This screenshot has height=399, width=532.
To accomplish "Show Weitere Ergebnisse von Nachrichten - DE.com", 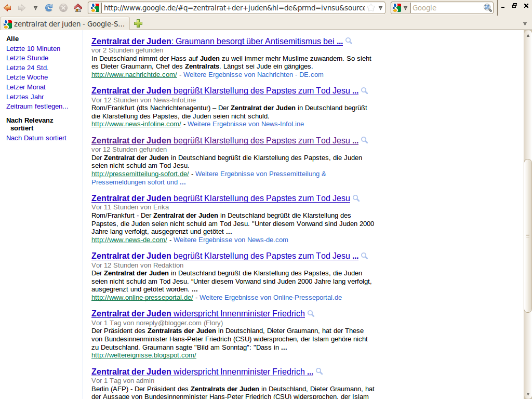I will pyautogui.click(x=254, y=75).
